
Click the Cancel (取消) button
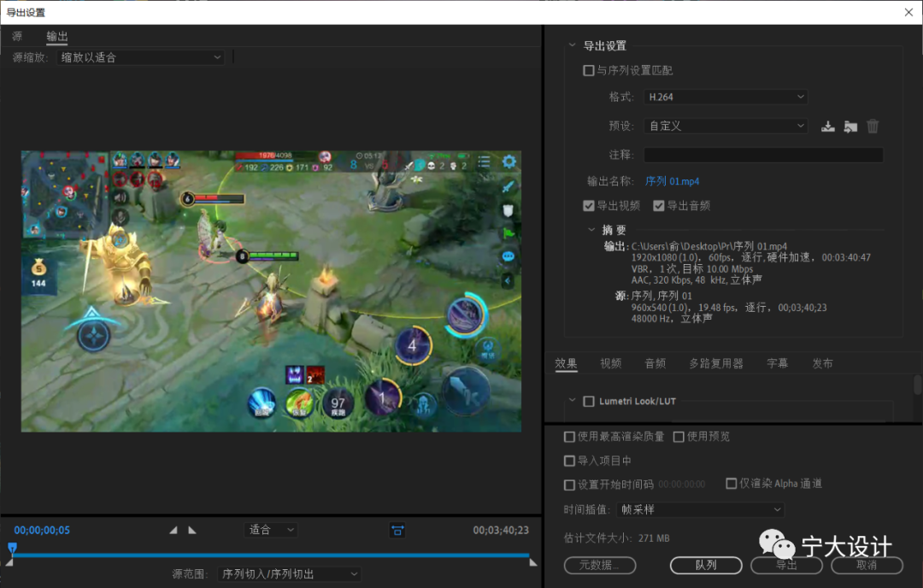867,565
